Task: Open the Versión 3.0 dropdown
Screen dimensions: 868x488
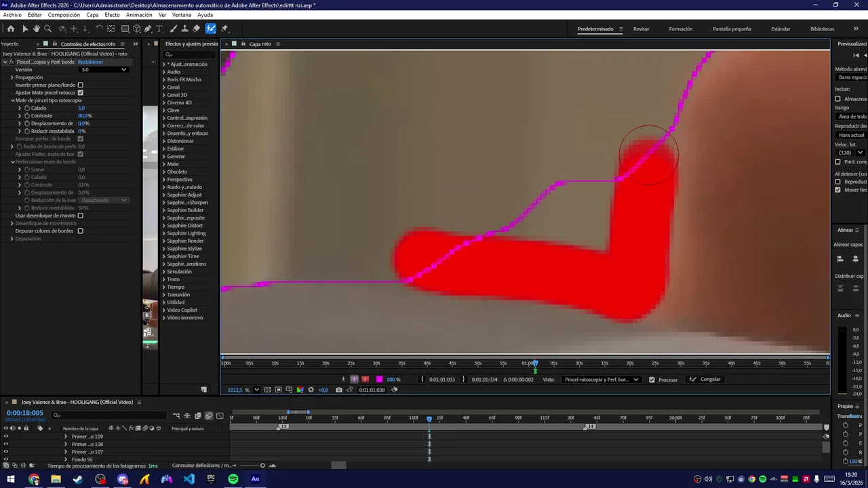Action: click(x=104, y=69)
